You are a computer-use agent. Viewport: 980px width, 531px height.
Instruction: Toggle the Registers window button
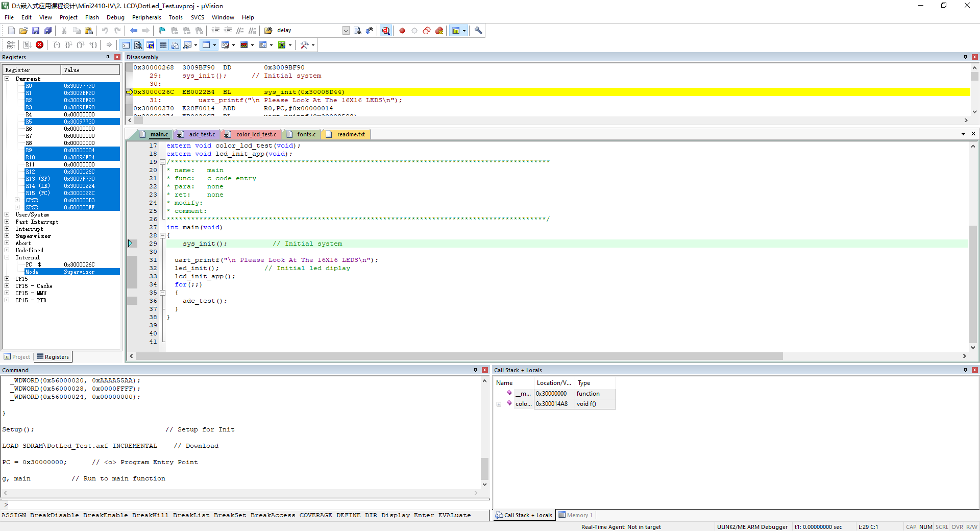tap(163, 45)
